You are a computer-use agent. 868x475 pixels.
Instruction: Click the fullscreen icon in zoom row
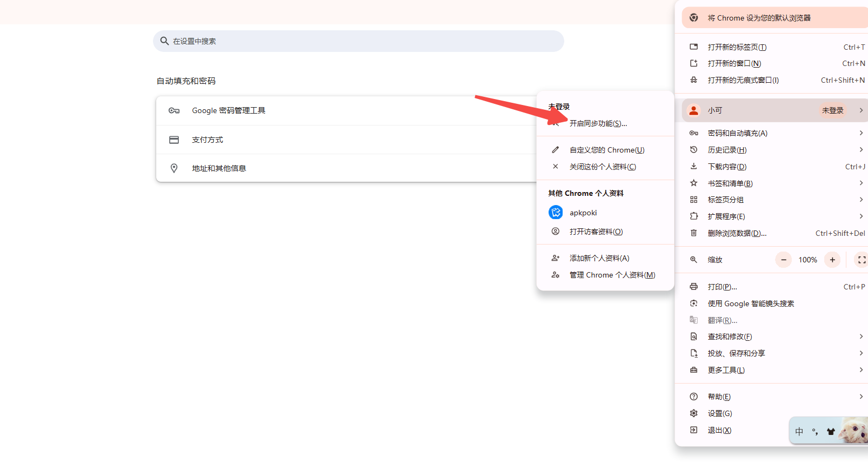862,260
